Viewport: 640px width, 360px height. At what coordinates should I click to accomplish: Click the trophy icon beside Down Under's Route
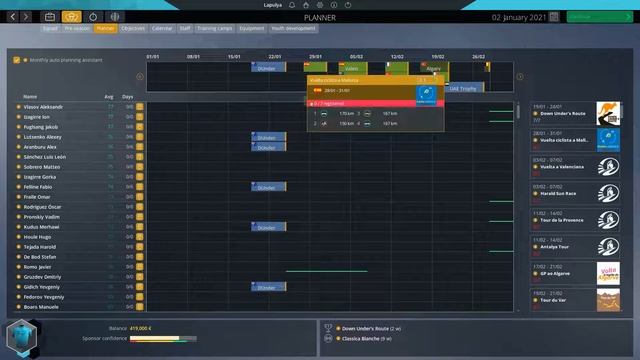click(328, 328)
